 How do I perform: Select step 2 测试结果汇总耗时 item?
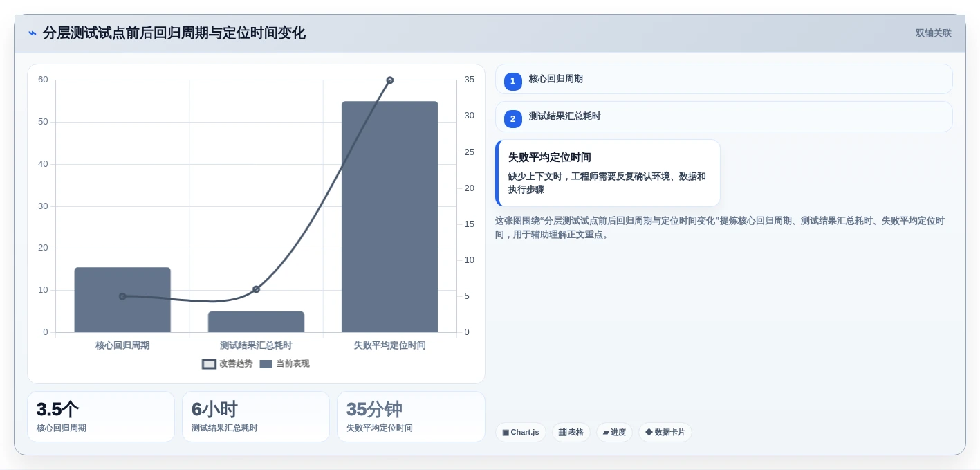pos(723,117)
